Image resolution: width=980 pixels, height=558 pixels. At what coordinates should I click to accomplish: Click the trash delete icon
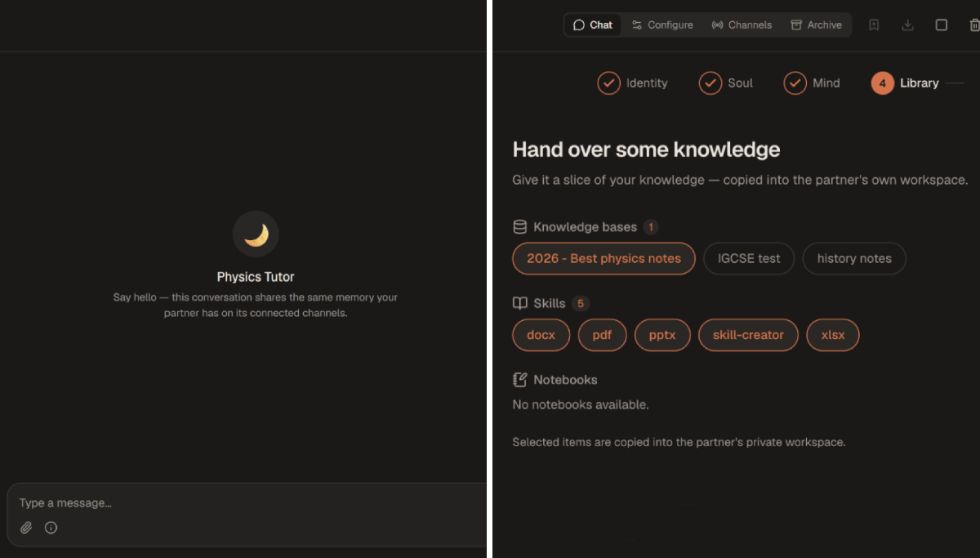tap(973, 25)
